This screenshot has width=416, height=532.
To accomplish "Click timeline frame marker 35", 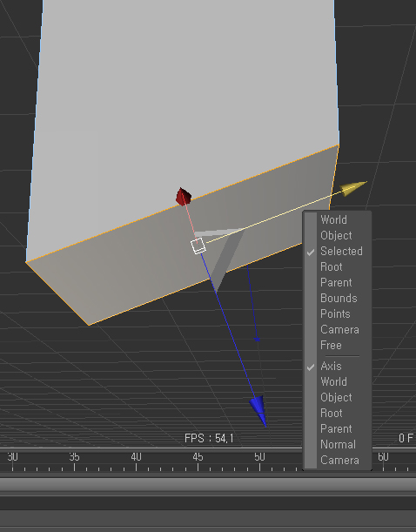I will [x=74, y=457].
